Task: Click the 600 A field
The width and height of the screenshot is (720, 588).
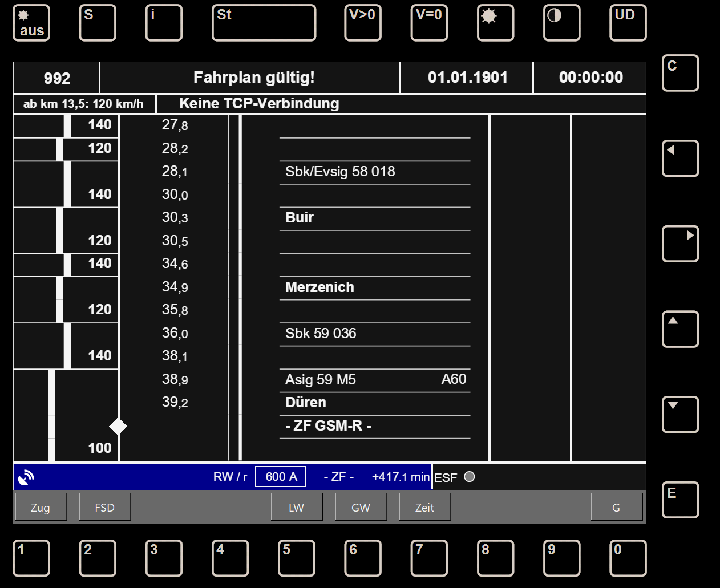Action: (281, 477)
